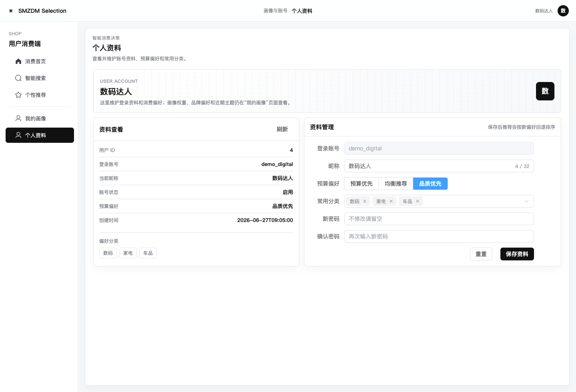
Task: Click the star icon beside 个性推荐
Action: click(x=18, y=95)
